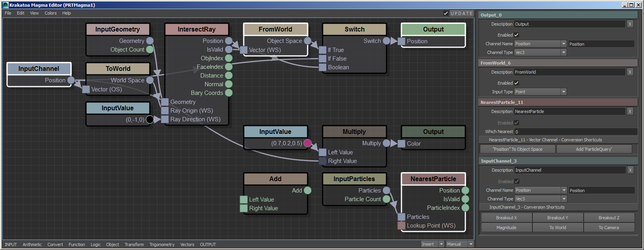Open the Insert mode dropdown

433,244
